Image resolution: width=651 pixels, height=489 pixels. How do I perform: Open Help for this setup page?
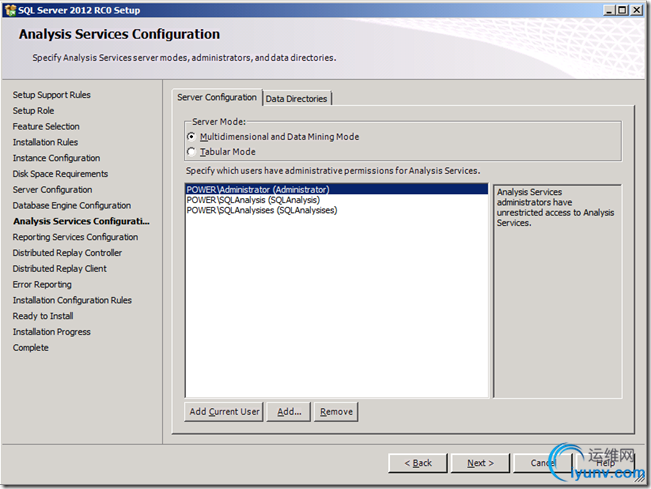605,463
